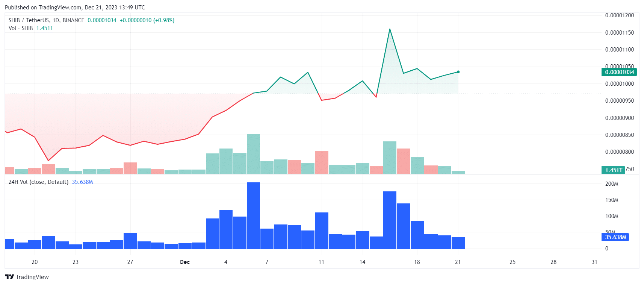Click the +0.00000010 (+0.98%) change value
Viewport: 644px width, 285px height.
[x=147, y=20]
